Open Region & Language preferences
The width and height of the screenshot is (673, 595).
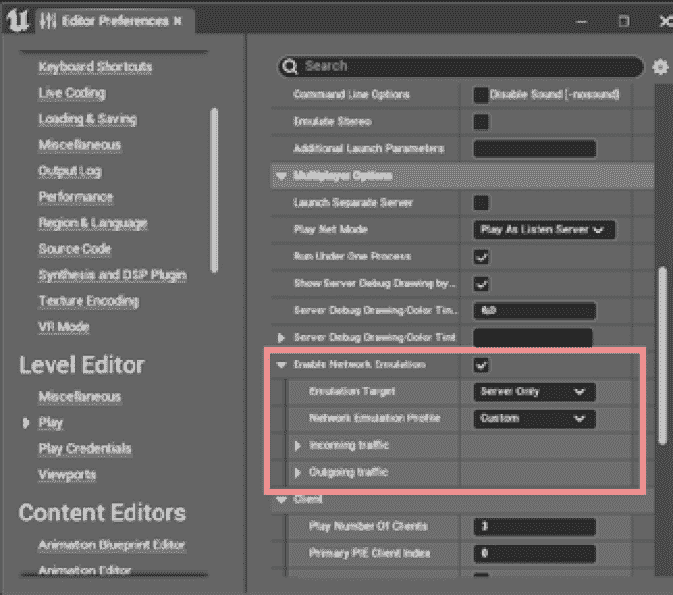(x=93, y=223)
